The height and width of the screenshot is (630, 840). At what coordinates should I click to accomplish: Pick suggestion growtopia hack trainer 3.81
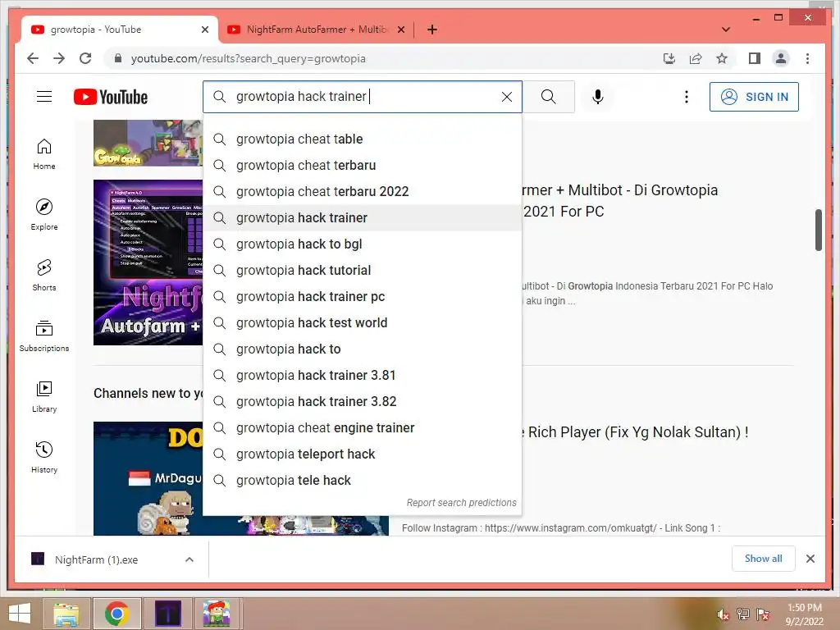pyautogui.click(x=362, y=376)
